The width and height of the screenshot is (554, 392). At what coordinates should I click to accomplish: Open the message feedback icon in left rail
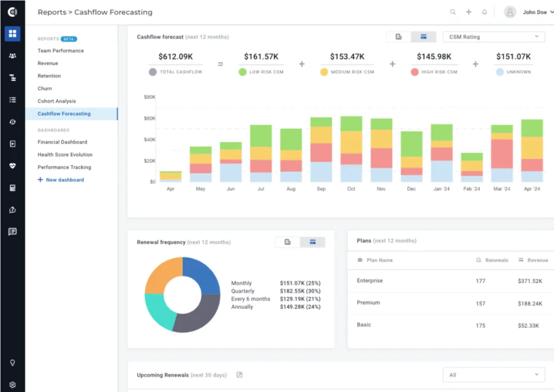12,231
